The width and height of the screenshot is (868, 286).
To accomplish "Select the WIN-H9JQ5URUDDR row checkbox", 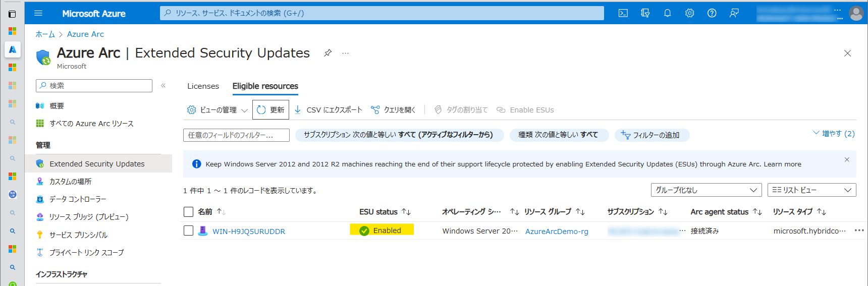I will (189, 231).
